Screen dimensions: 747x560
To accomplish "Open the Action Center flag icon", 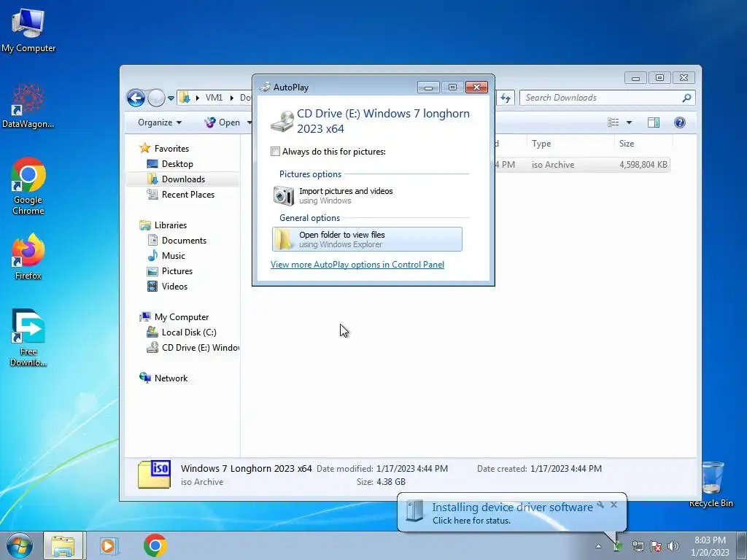I will (656, 546).
